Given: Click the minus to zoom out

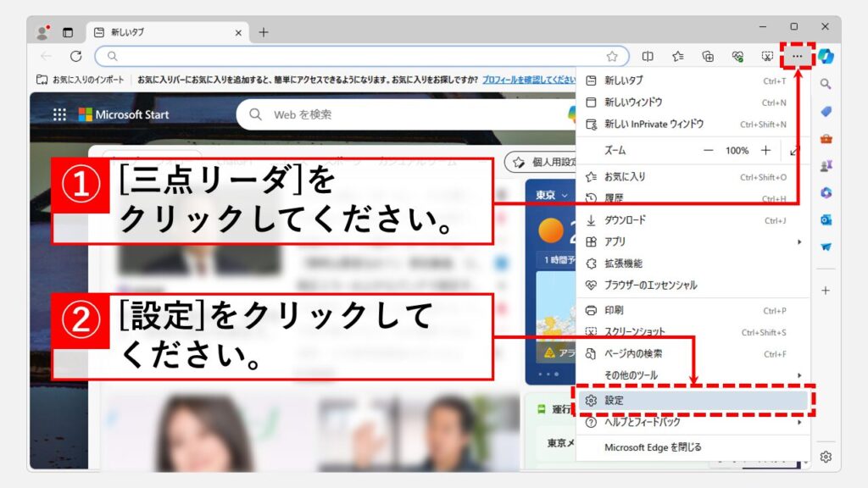Looking at the screenshot, I should click(x=709, y=150).
